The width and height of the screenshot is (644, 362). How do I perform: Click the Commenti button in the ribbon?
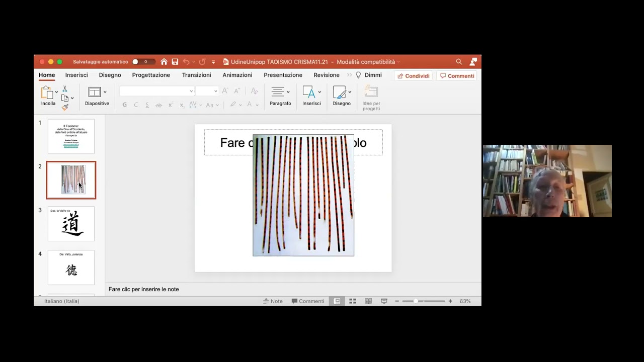tap(457, 76)
